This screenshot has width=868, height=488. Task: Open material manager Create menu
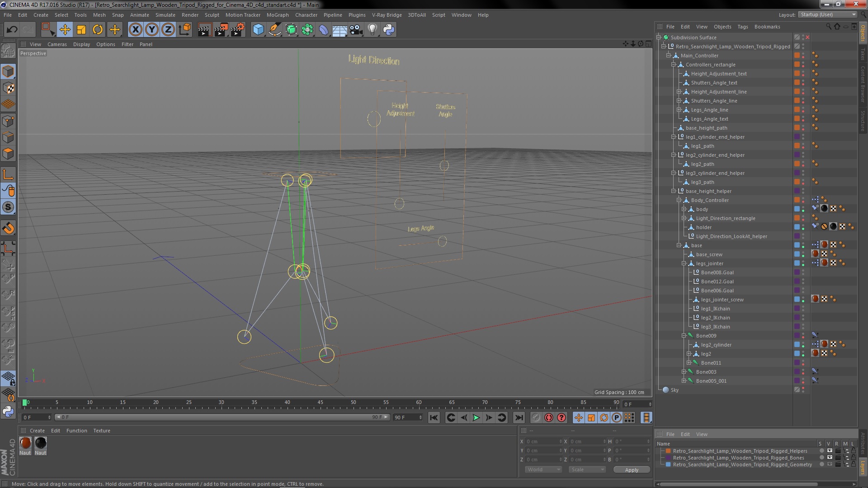point(37,431)
